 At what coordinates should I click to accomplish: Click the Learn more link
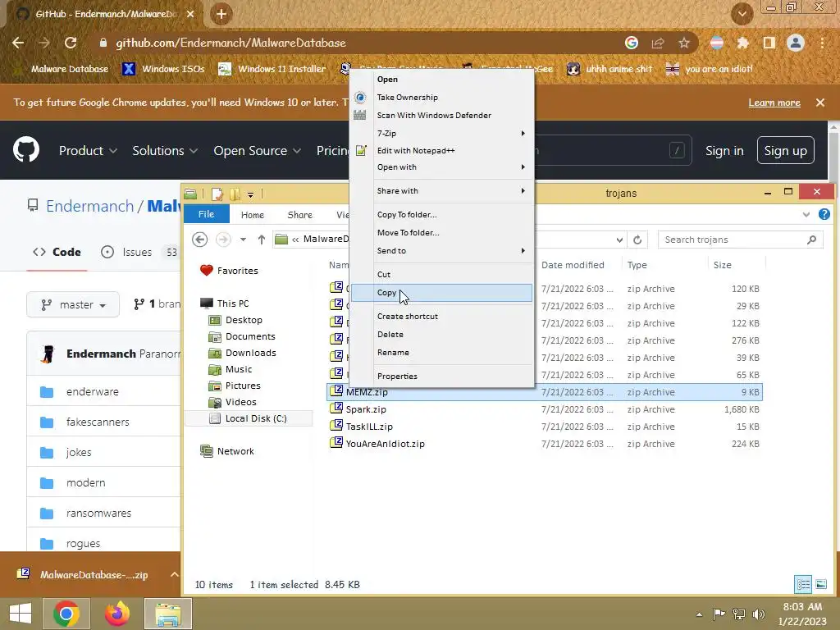coord(774,103)
